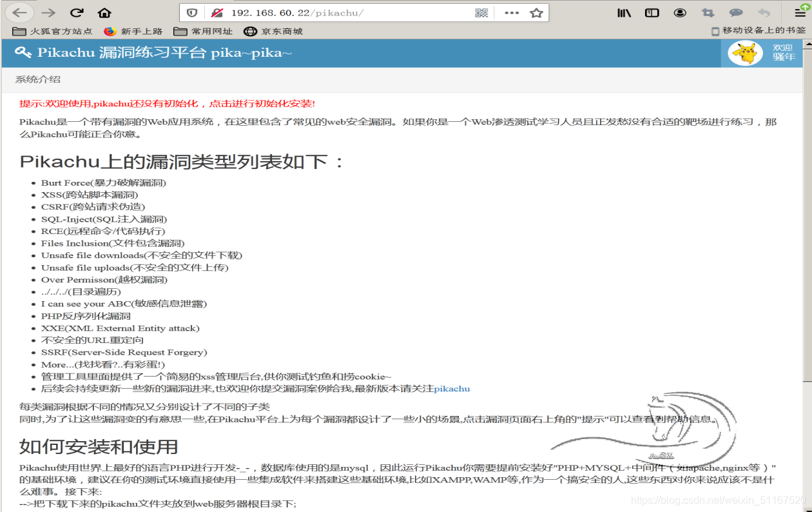Reload the current page

(77, 12)
